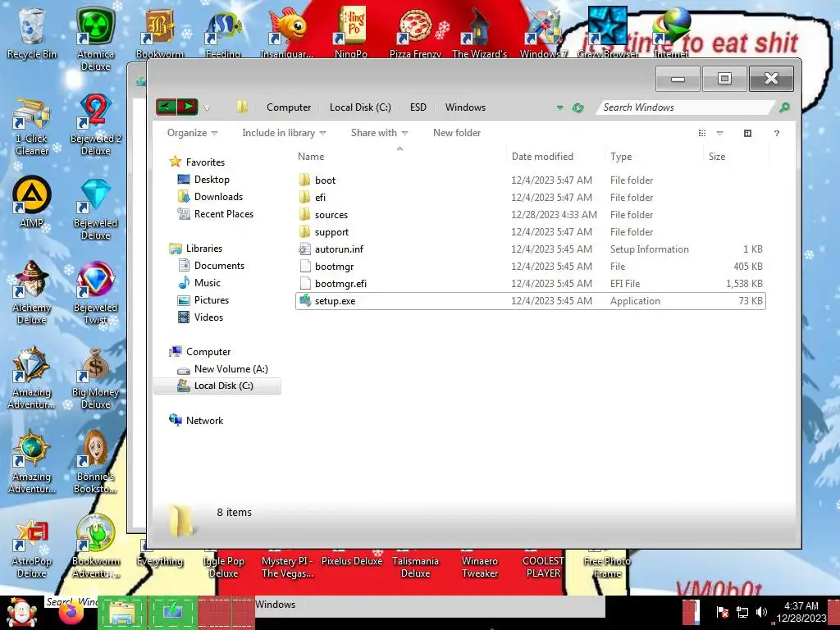Open the Share with menu
The width and height of the screenshot is (840, 630).
click(379, 133)
